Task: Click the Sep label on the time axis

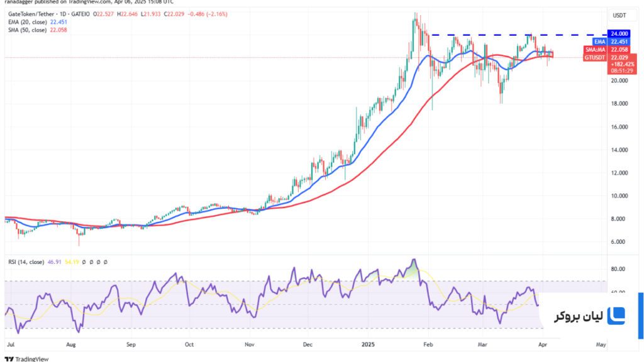Action: [131, 344]
